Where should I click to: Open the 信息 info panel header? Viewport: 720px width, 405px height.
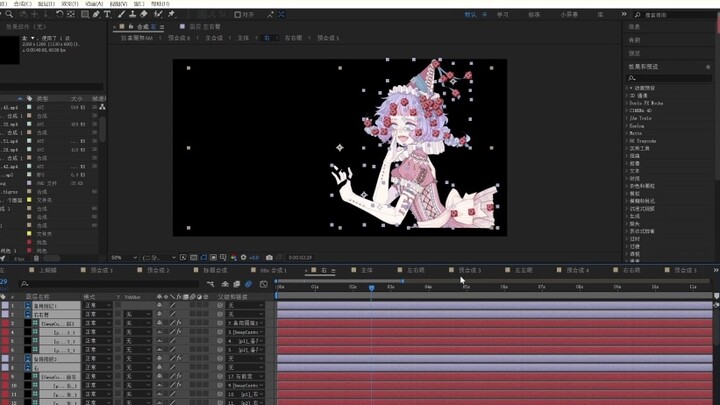[x=634, y=27]
